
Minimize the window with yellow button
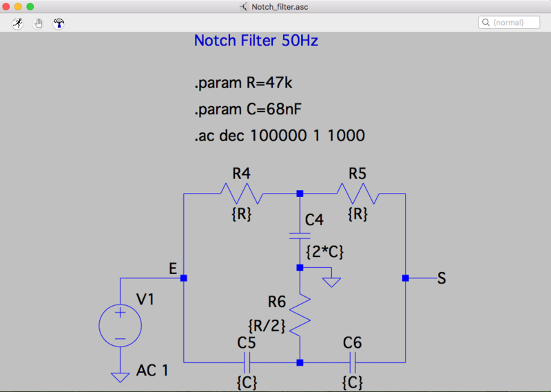18,6
